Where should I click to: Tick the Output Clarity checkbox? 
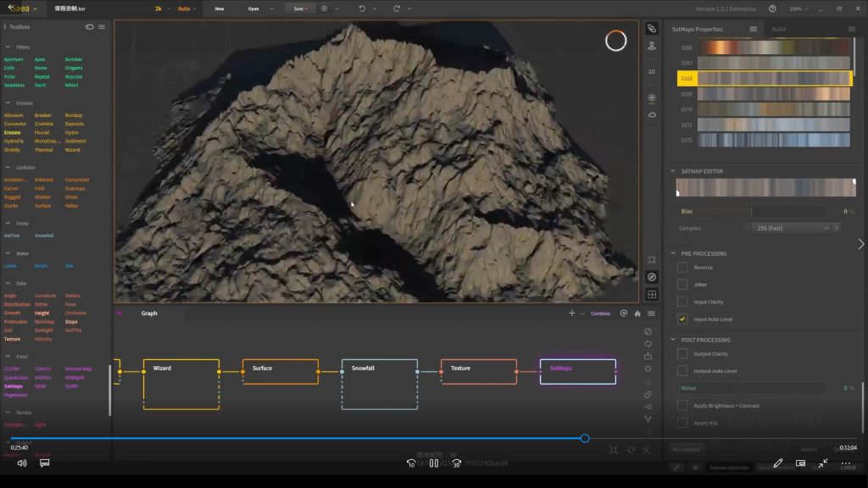[x=682, y=354]
